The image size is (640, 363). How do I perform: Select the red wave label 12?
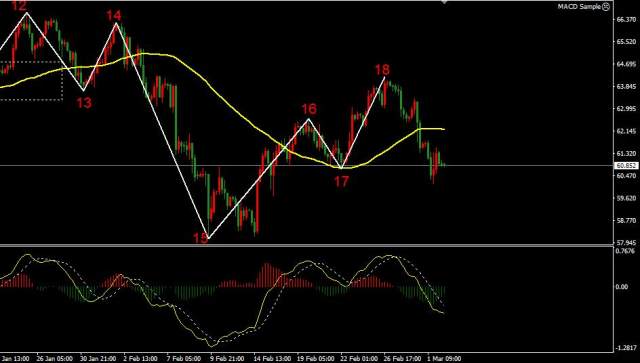[19, 5]
